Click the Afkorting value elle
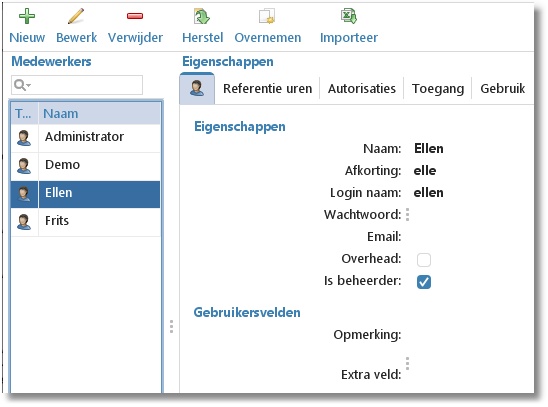 425,171
